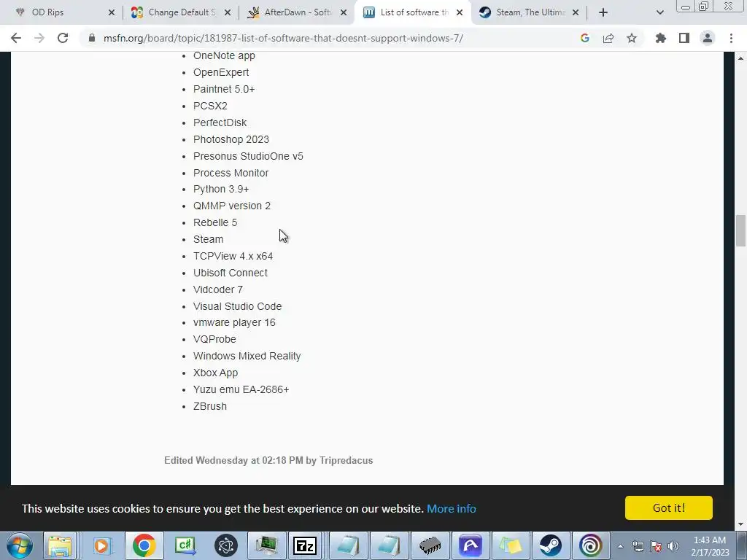This screenshot has height=560, width=747.
Task: Click the scroll up arrow
Action: tap(740, 58)
